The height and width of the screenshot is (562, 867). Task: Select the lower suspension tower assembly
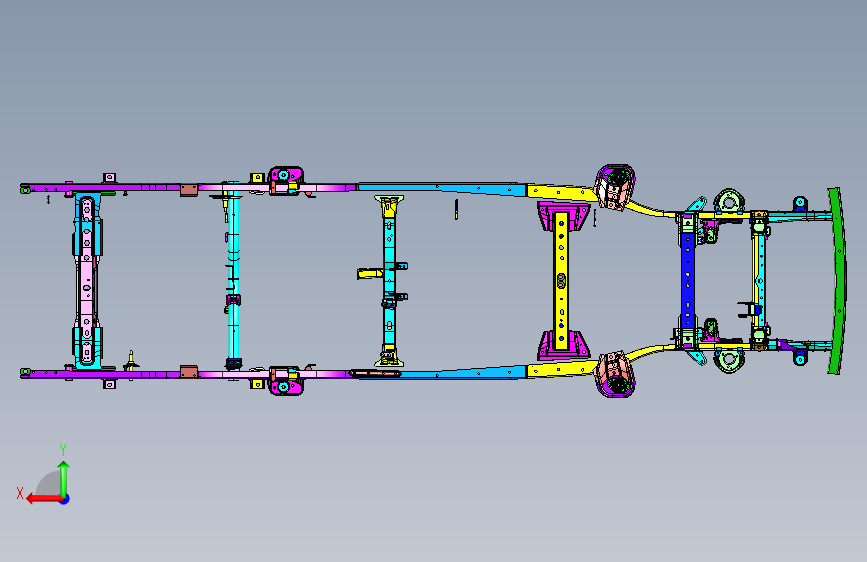coord(614,374)
